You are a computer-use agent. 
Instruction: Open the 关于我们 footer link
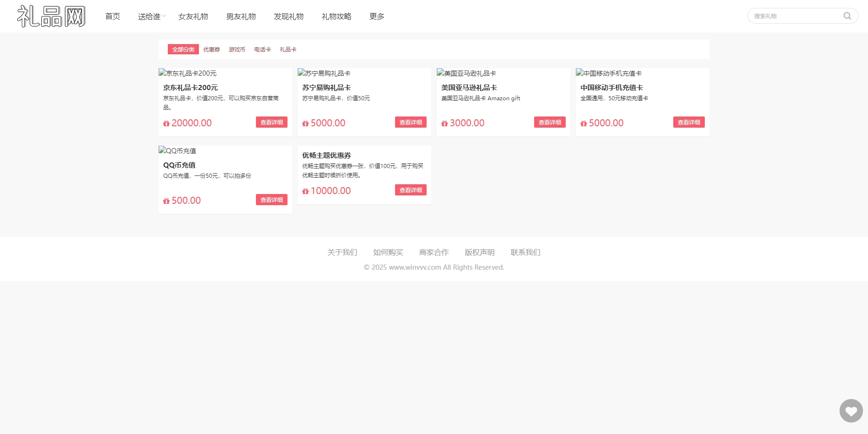tap(342, 252)
